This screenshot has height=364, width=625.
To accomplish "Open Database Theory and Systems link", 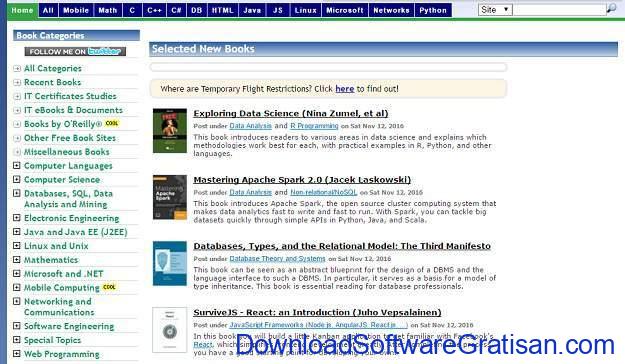I will (277, 259).
